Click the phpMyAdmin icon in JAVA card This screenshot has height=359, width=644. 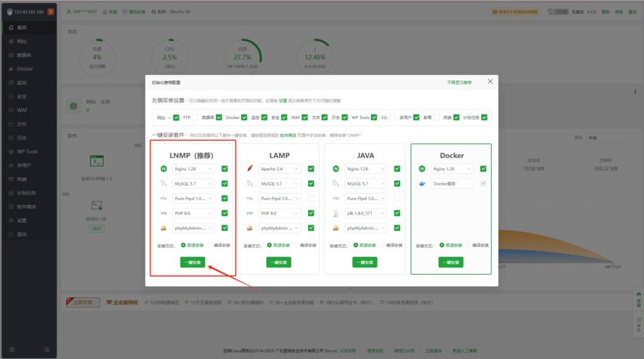point(336,228)
